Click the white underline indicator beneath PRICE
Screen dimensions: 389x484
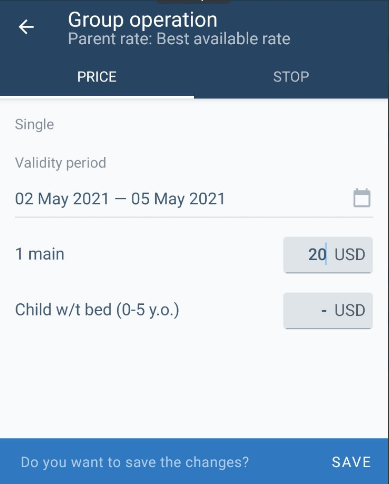point(97,97)
